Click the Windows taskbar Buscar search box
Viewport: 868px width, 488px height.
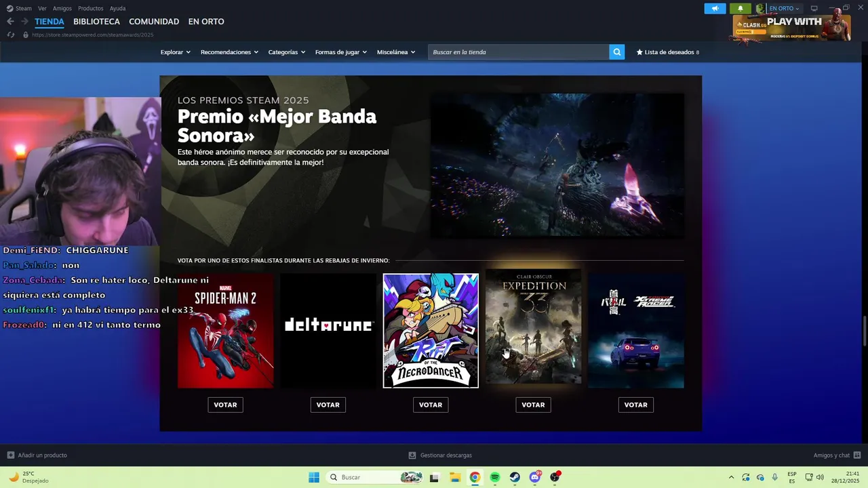click(x=374, y=477)
